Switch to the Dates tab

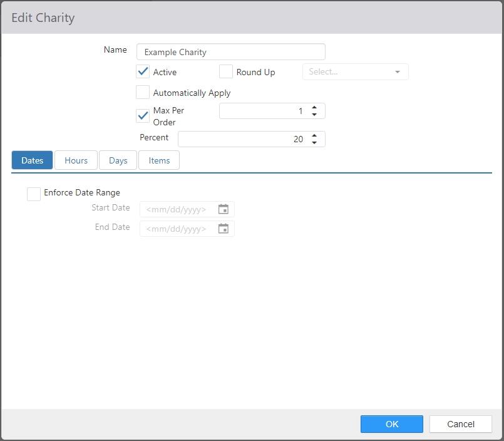(32, 160)
